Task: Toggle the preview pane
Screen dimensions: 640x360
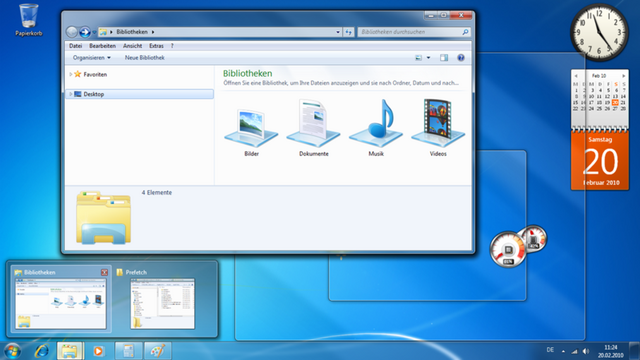Action: (444, 58)
